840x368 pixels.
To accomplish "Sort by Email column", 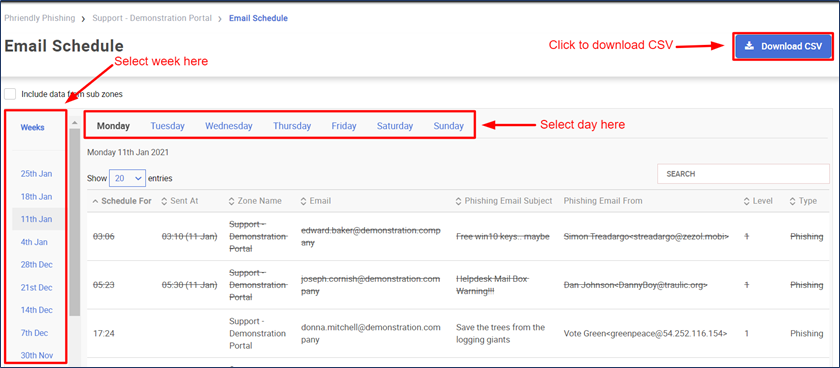I will coord(316,201).
